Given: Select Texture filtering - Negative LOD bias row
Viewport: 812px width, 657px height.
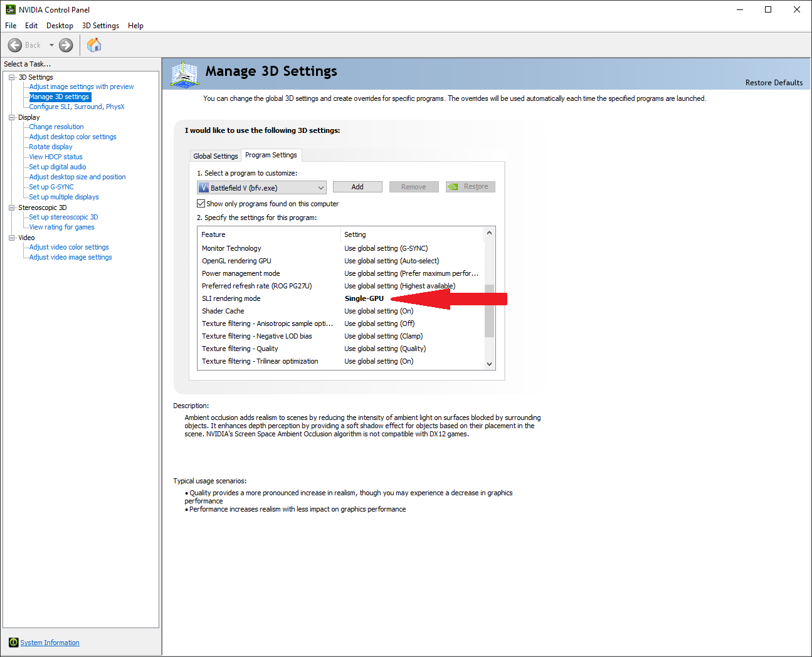Looking at the screenshot, I should pos(340,336).
